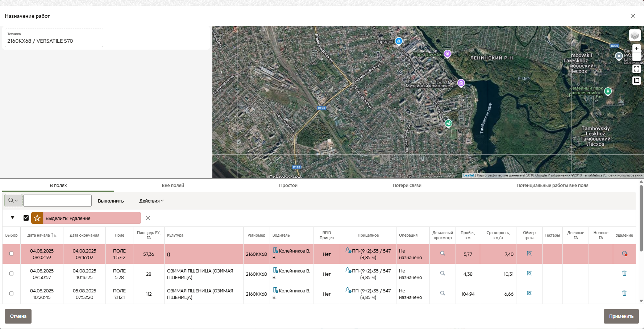The height and width of the screenshot is (329, 644).
Task: Click into the table search field
Action: [57, 201]
